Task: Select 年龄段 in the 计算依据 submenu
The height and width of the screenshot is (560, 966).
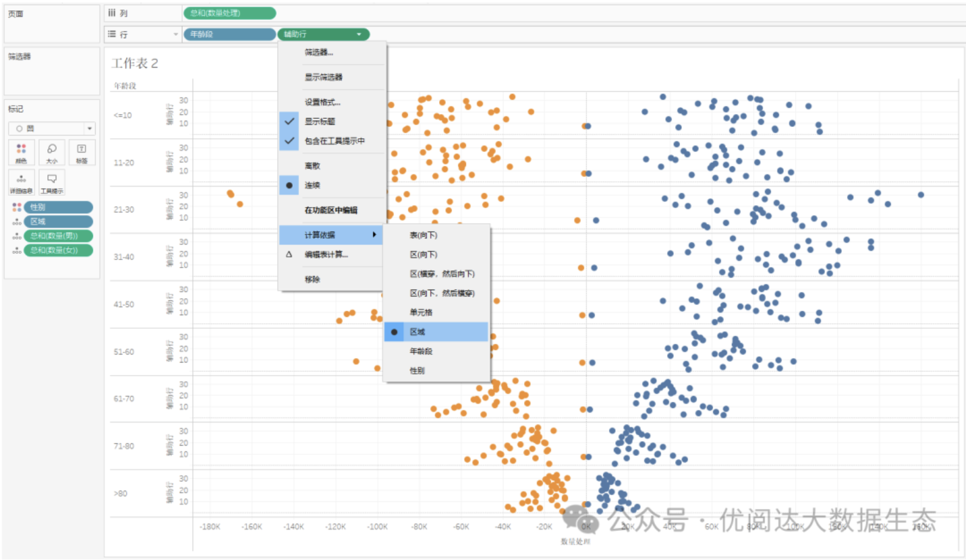Action: (x=421, y=351)
